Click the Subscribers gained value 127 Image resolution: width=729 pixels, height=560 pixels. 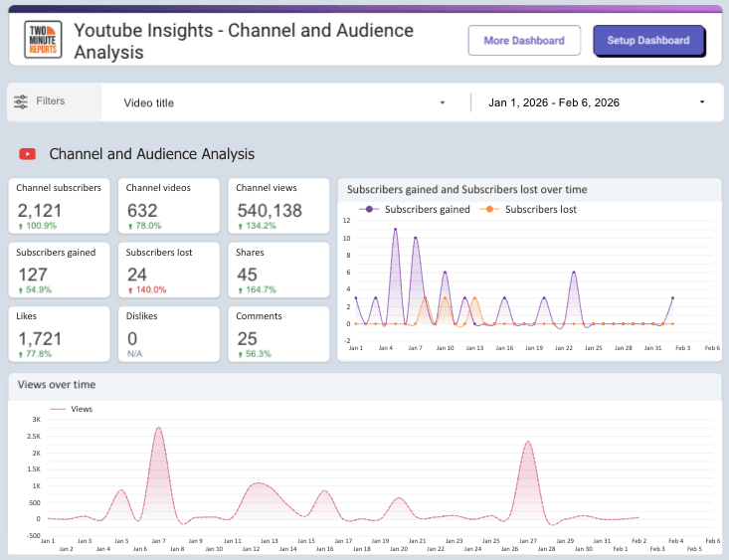(33, 275)
